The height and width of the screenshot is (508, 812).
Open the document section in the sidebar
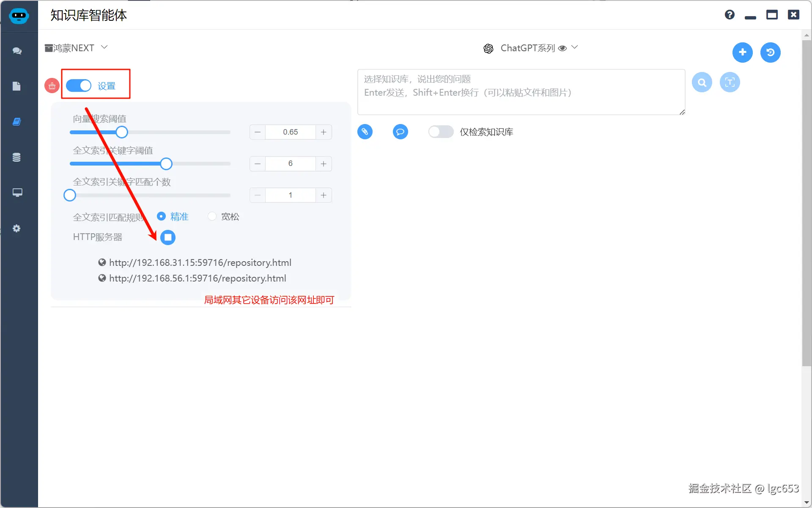(x=16, y=86)
